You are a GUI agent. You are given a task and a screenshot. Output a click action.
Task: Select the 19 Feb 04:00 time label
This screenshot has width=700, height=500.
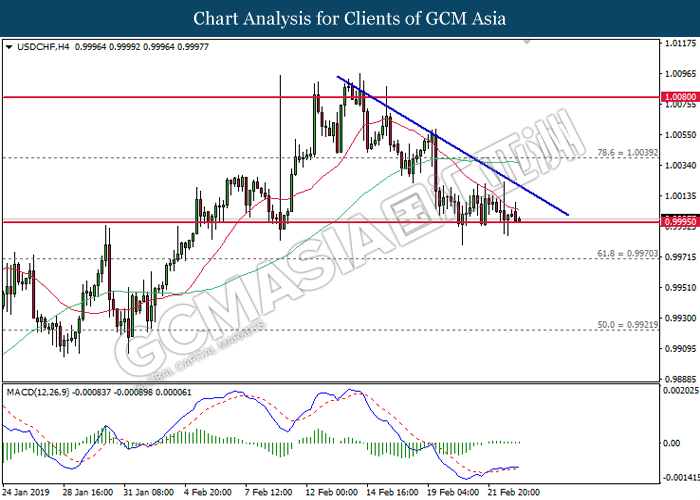pos(453,492)
